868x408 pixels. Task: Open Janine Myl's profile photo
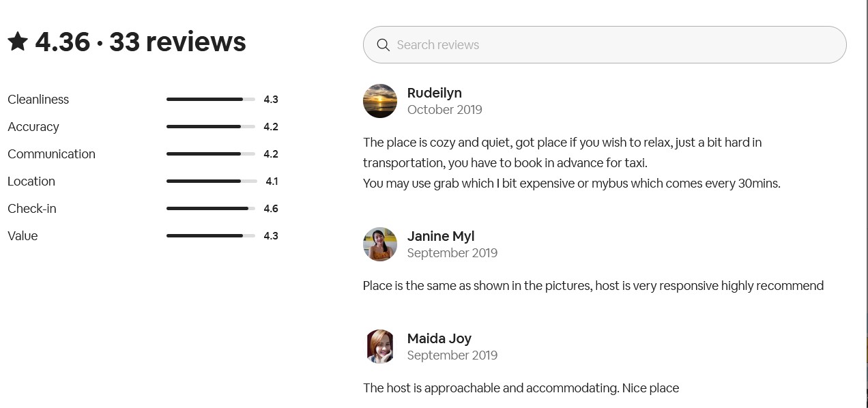click(x=380, y=244)
